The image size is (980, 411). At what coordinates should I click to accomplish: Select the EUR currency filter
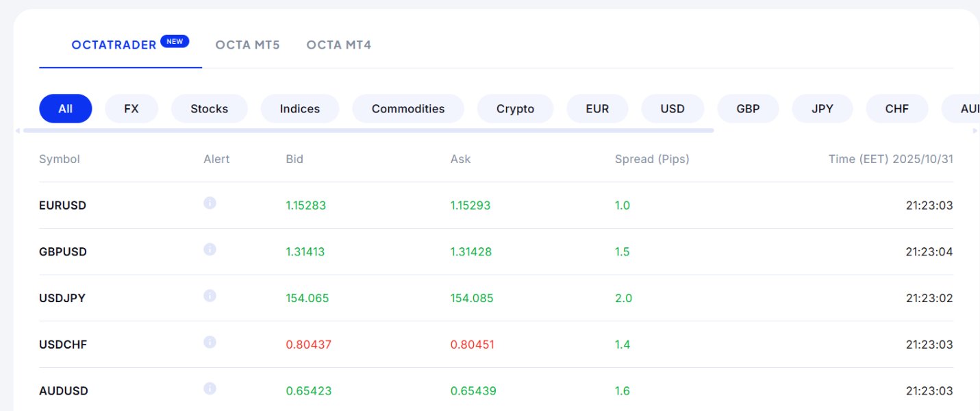coord(597,108)
